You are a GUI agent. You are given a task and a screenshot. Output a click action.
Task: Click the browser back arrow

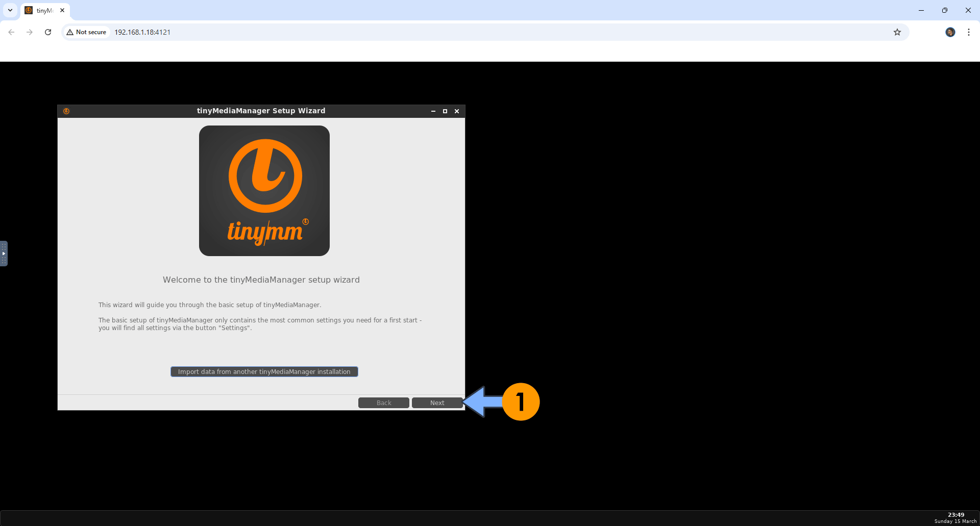pos(11,32)
